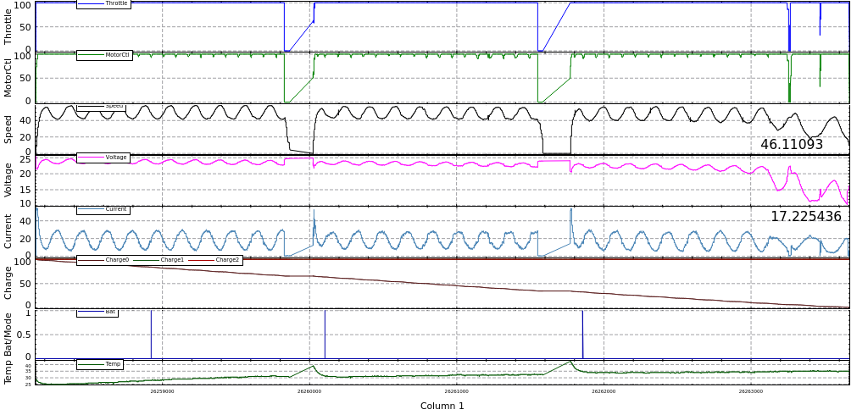Click the Speed y-axis label
868x415 pixels.
pyautogui.click(x=8, y=130)
